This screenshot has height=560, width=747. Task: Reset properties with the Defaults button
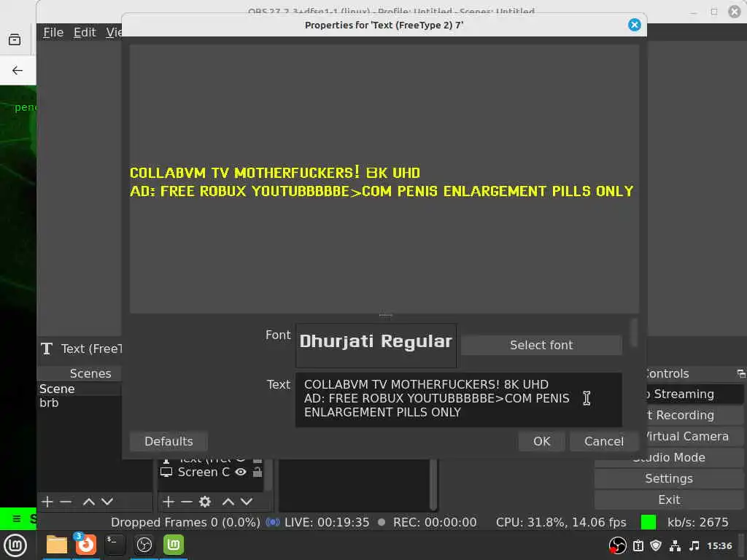[169, 441]
